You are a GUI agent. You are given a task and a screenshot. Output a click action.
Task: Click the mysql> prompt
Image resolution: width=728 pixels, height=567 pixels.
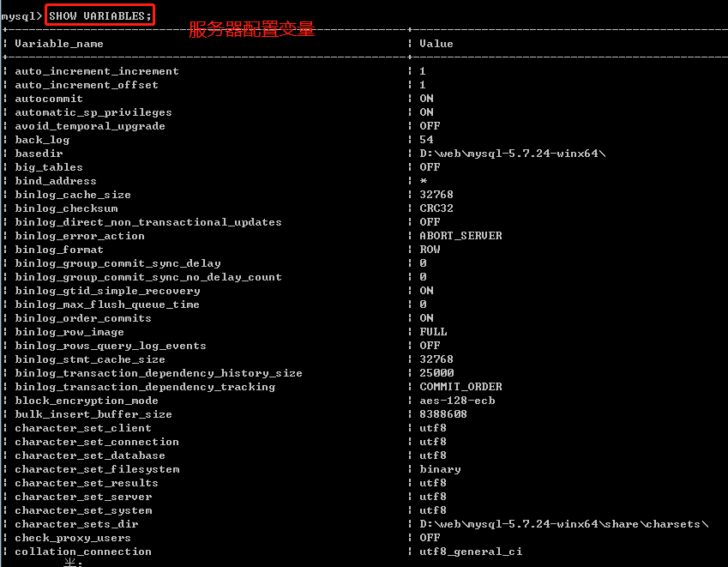click(21, 16)
